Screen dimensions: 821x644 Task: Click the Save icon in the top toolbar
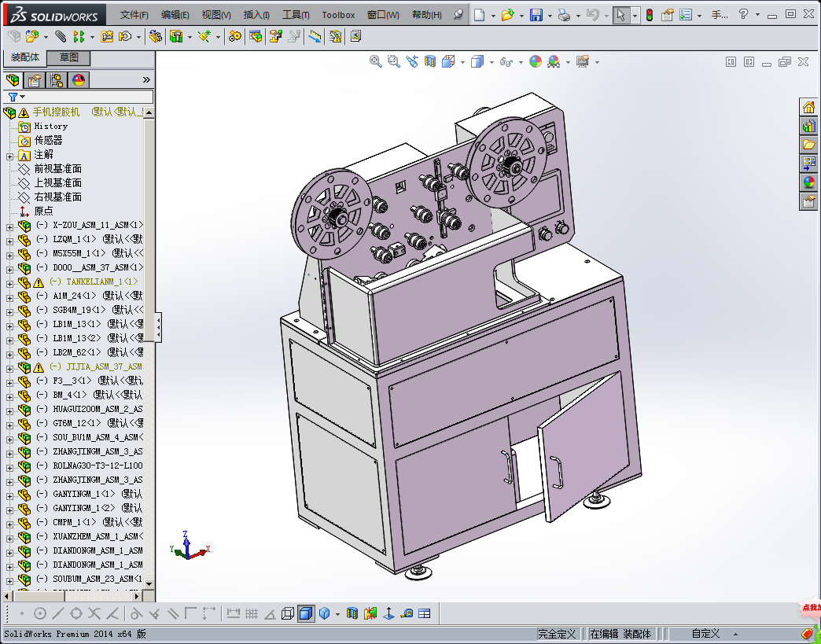click(x=536, y=15)
